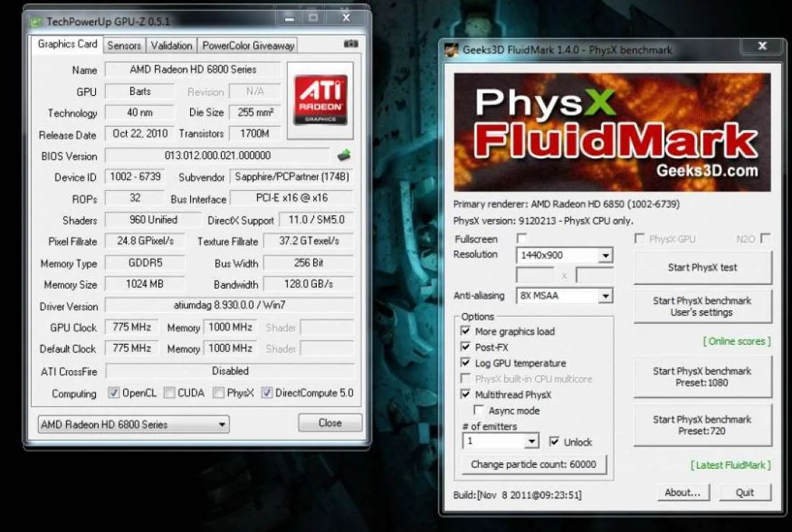Click the Name field AMD Radeon HD 6800 Series

coord(193,70)
